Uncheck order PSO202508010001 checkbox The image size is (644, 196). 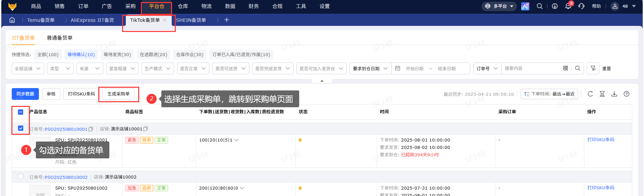click(x=20, y=128)
